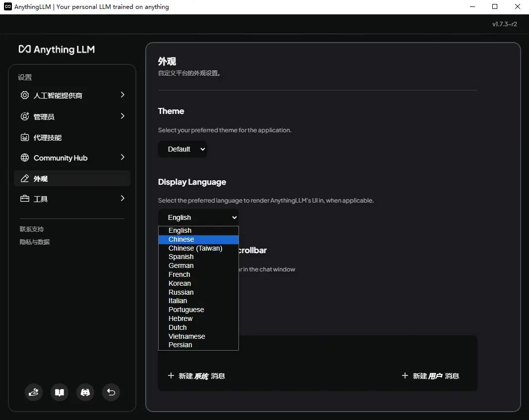Open the Discord icon button
Screen dimensions: 529x420
coord(85,392)
